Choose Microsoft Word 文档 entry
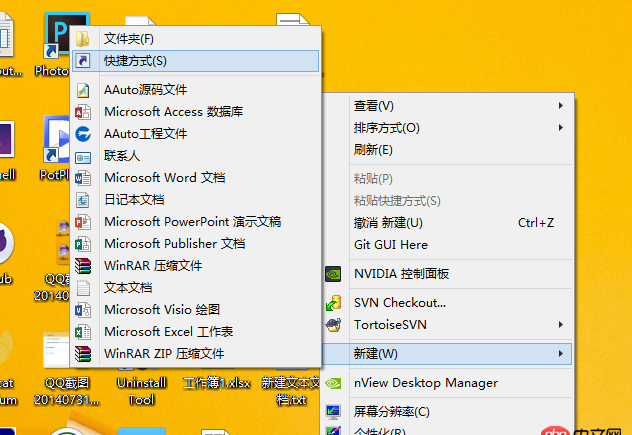632x435 pixels. tap(195, 178)
